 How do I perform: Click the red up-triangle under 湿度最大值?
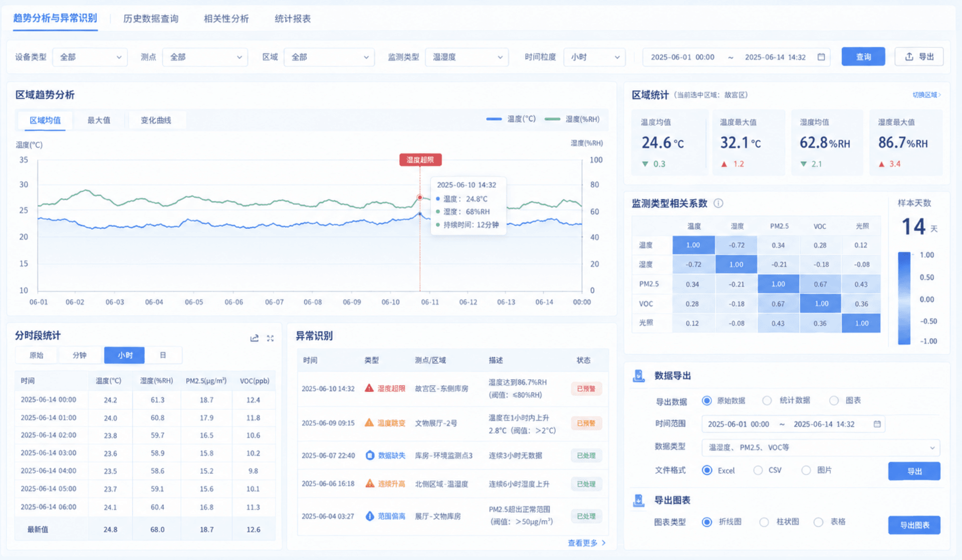(882, 164)
